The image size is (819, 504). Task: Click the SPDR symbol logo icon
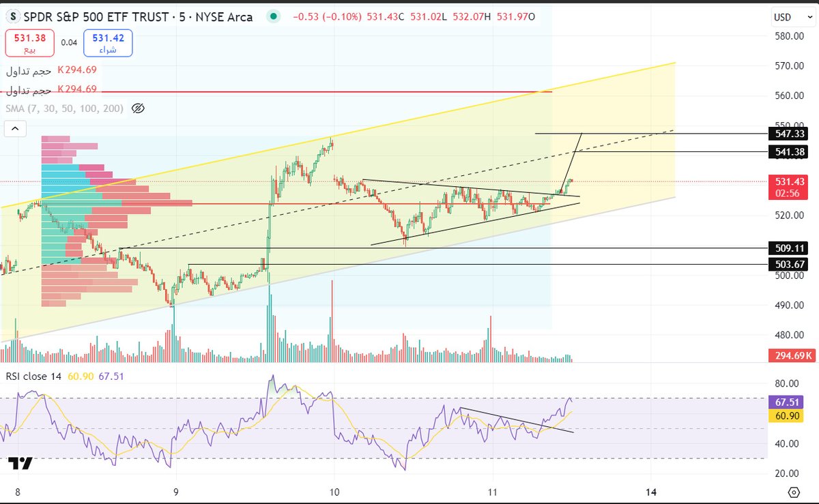click(x=14, y=16)
